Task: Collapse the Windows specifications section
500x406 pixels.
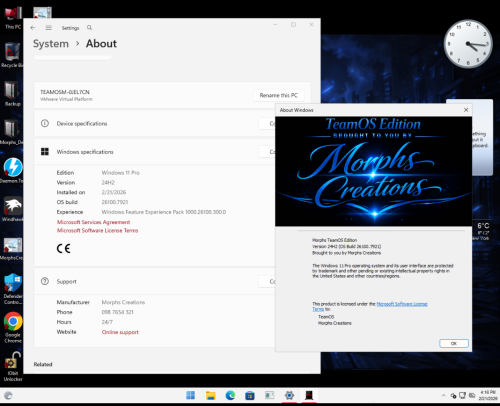Action: pyautogui.click(x=156, y=152)
